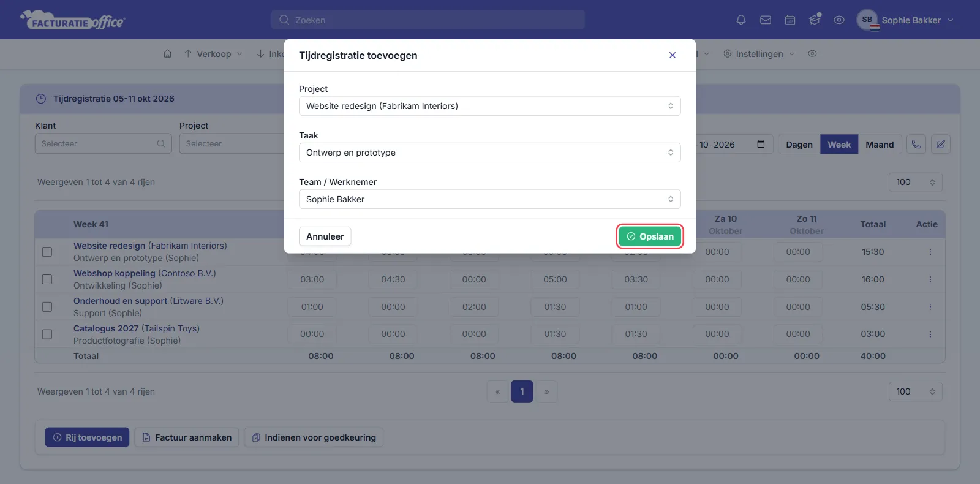Open row actions for Onderhoud en support

[930, 307]
